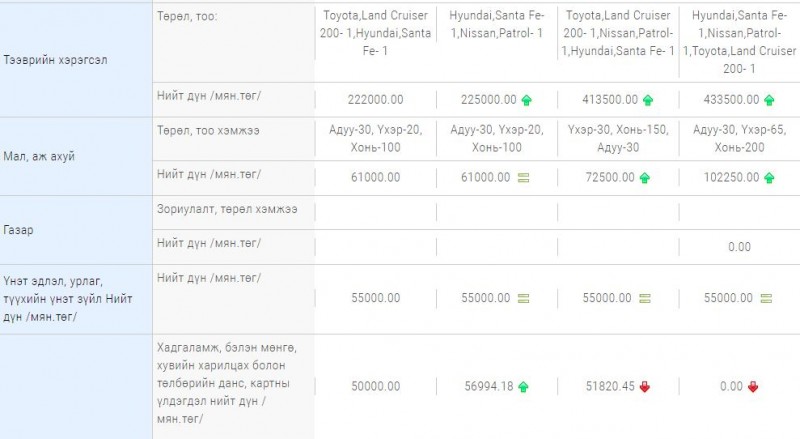800x439 pixels.
Task: Click the 222000.00 vehicle total cell
Action: (376, 100)
